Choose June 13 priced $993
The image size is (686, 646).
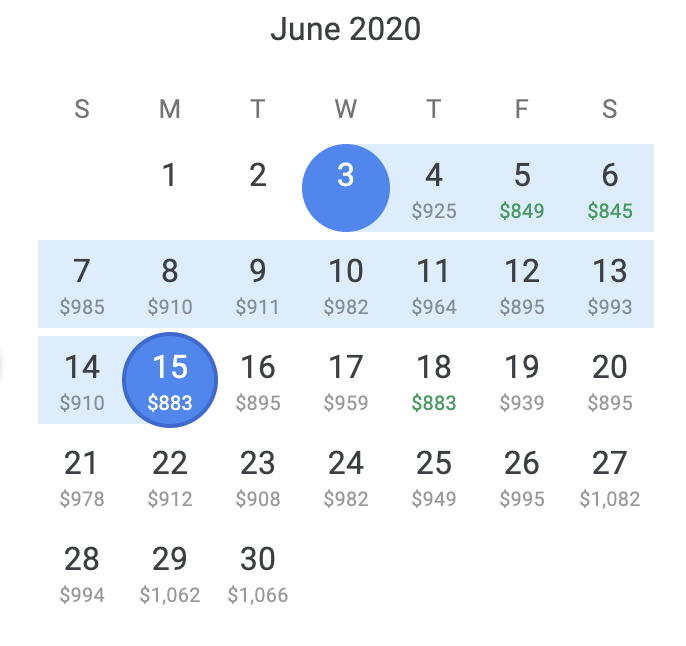(609, 284)
